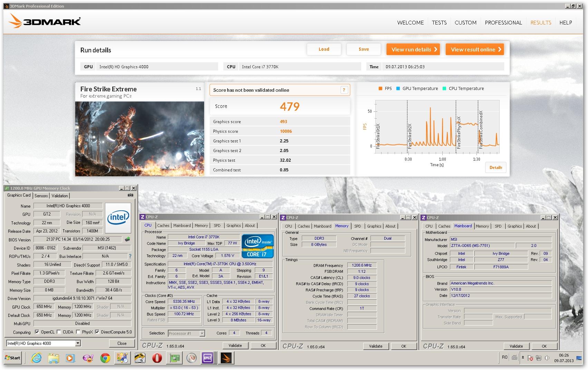Toggle the DirectCompute 5.0 checkbox in GPU-Z

click(x=97, y=332)
